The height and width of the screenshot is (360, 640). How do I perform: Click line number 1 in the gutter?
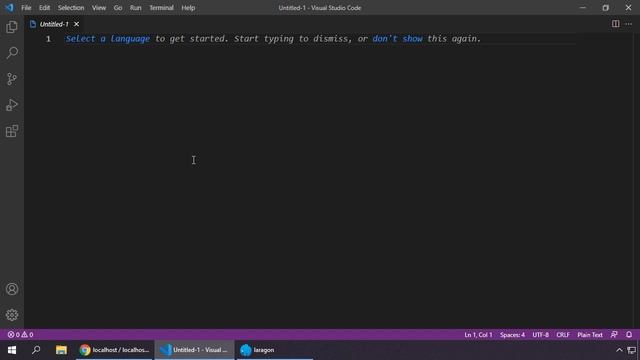pyautogui.click(x=48, y=39)
